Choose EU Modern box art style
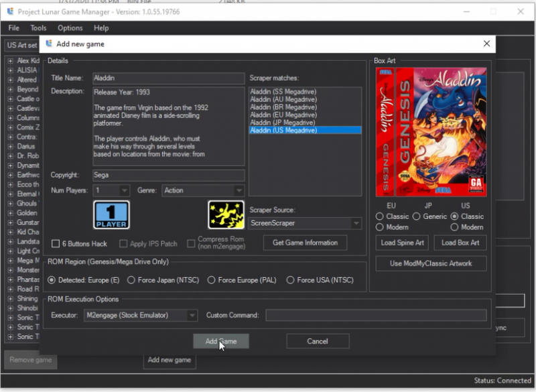Image resolution: width=536 pixels, height=392 pixels. coord(379,227)
